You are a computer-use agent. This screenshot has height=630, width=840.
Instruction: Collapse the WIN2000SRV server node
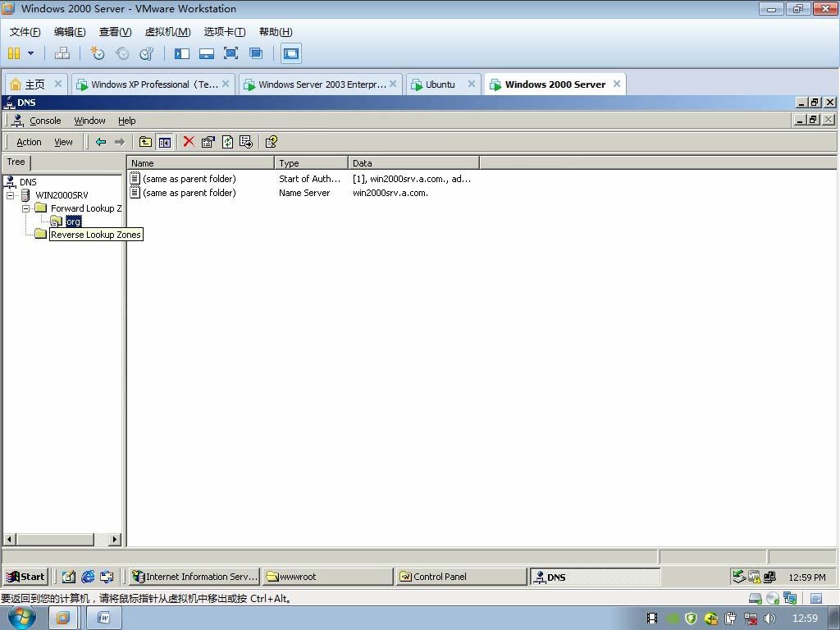tap(11, 195)
